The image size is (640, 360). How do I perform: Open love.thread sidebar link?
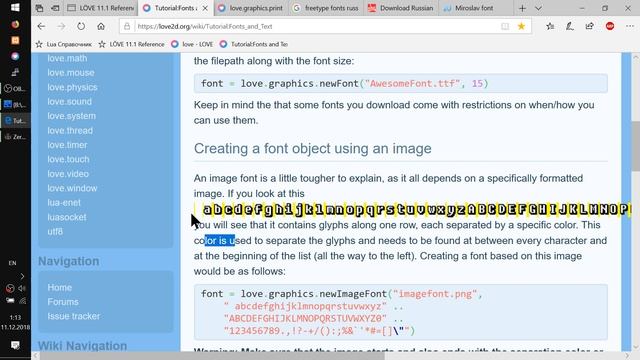coord(70,131)
